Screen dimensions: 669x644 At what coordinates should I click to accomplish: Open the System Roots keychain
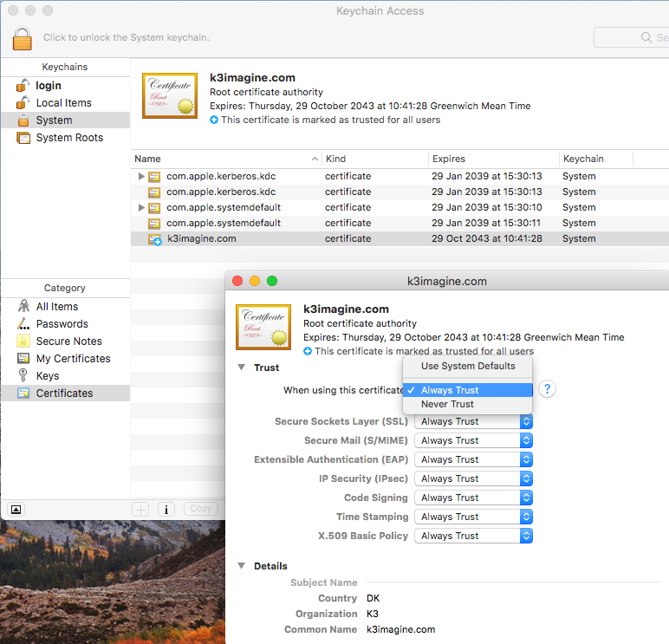pyautogui.click(x=69, y=138)
